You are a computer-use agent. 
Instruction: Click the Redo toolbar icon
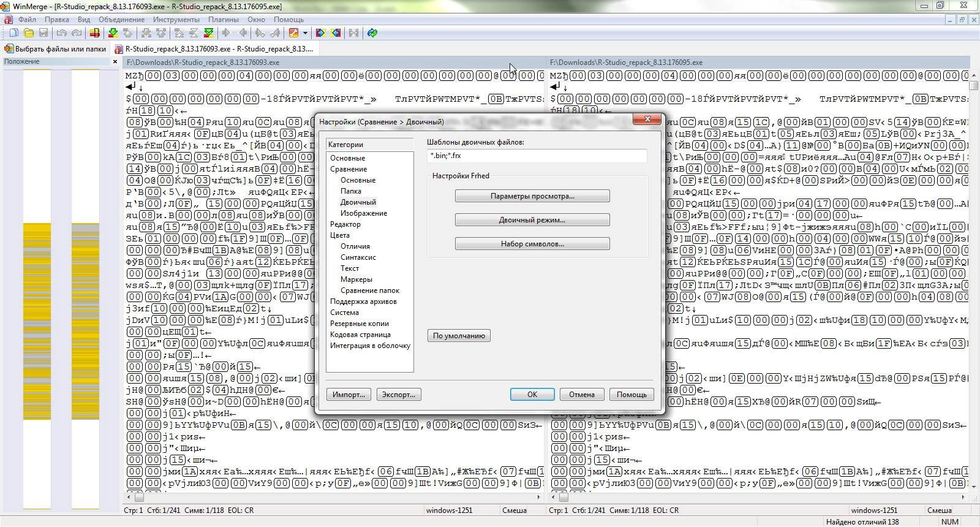(x=77, y=33)
